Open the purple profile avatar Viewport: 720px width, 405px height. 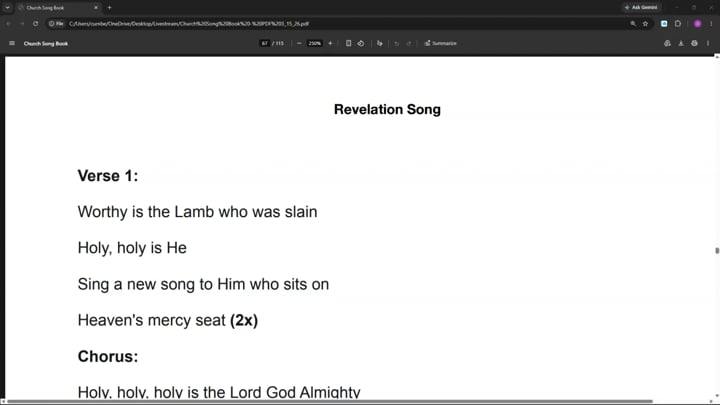click(x=698, y=23)
